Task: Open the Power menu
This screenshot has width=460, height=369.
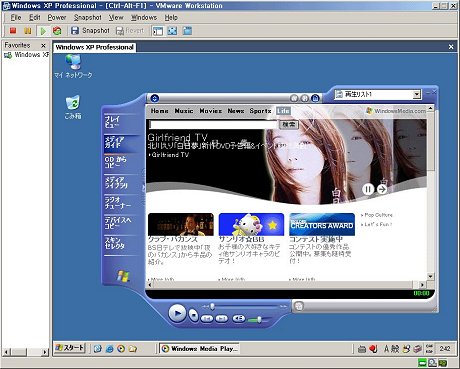Action: click(57, 17)
